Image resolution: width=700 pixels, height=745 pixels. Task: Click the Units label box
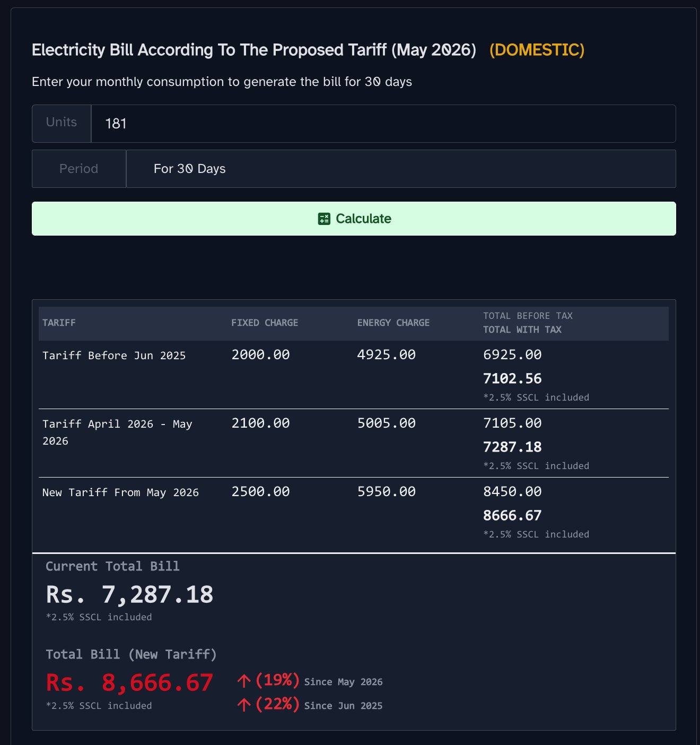[62, 124]
